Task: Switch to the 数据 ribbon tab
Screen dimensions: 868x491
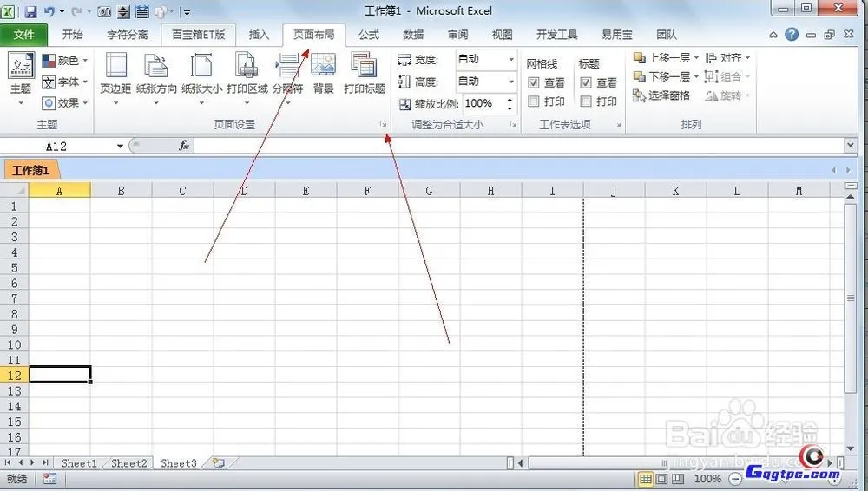Action: (x=413, y=35)
